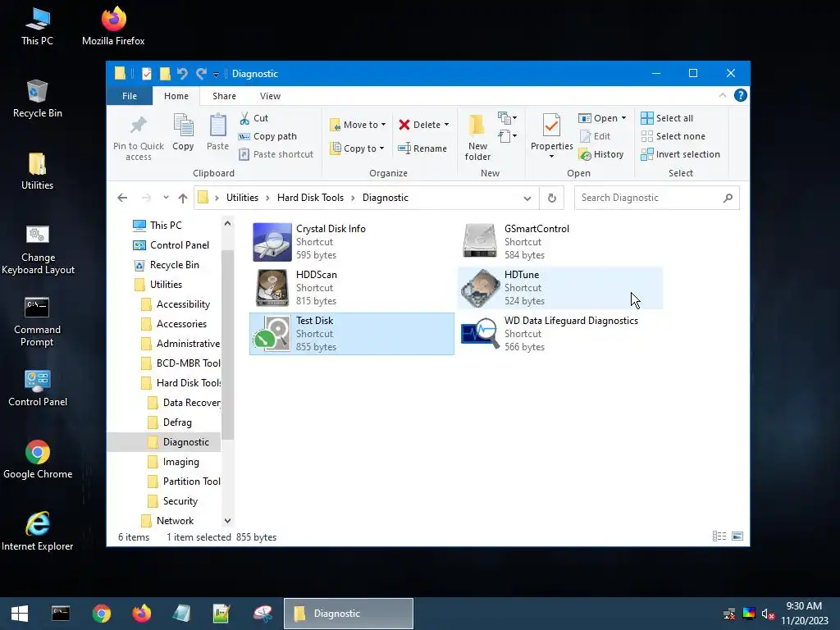Click the Edit command in Open group
This screenshot has height=630, width=840.
[x=596, y=136]
